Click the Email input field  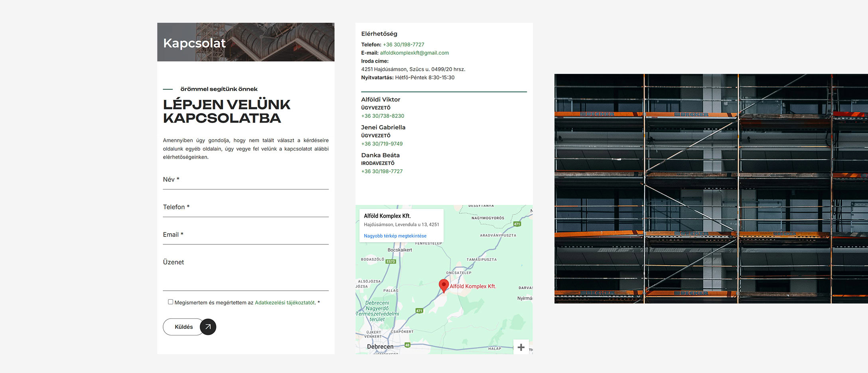246,235
